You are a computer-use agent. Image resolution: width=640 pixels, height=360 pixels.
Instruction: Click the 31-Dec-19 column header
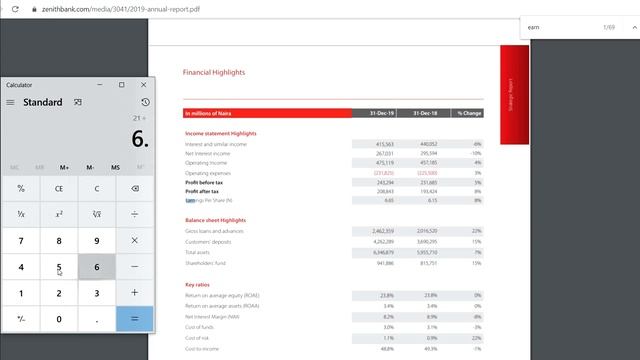[382, 113]
